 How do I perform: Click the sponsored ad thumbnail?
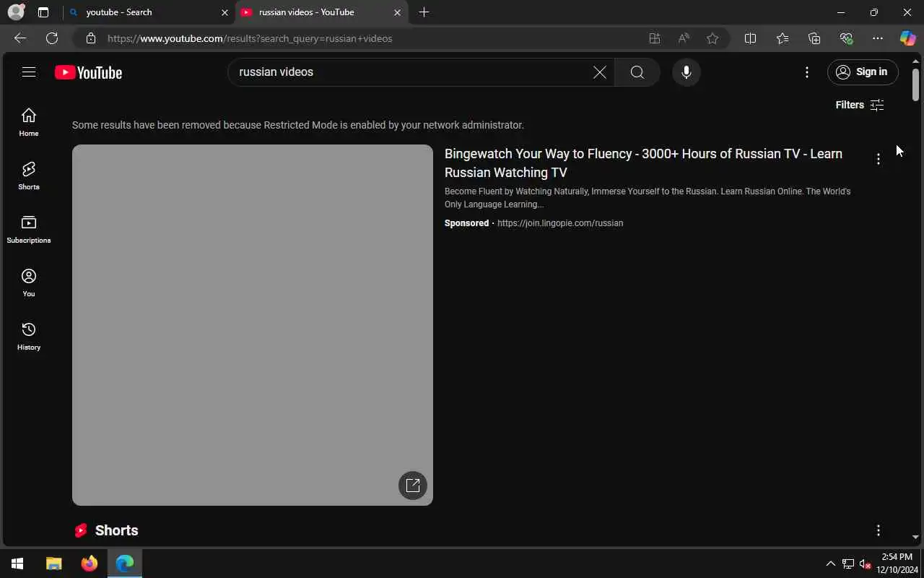[253, 325]
